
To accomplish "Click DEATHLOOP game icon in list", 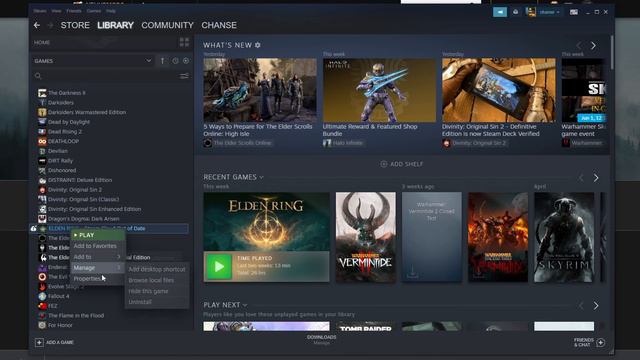I will point(42,141).
